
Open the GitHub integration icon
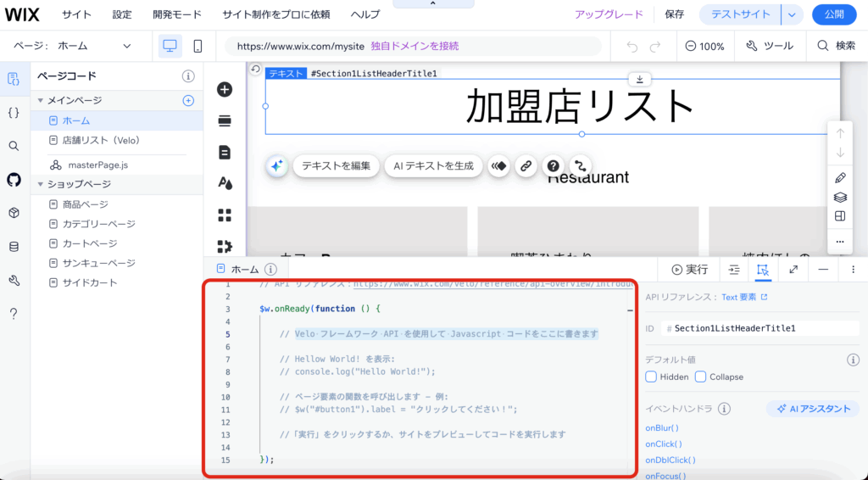(x=14, y=180)
